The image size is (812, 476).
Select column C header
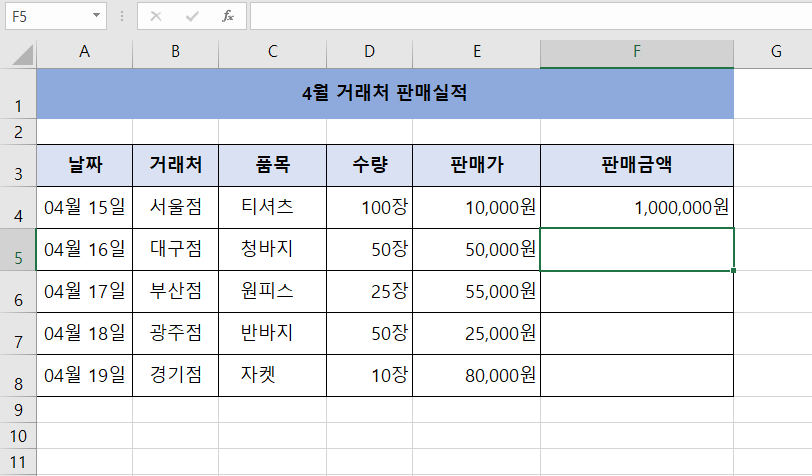click(272, 54)
